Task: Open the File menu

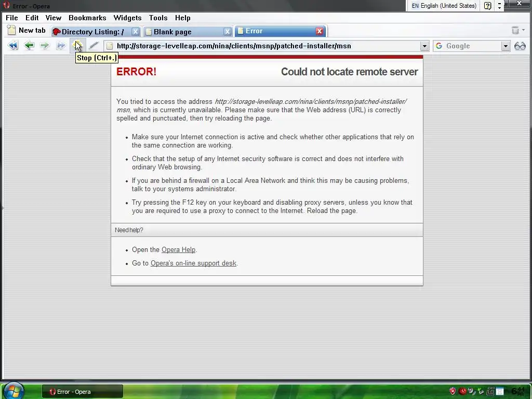Action: pyautogui.click(x=12, y=18)
